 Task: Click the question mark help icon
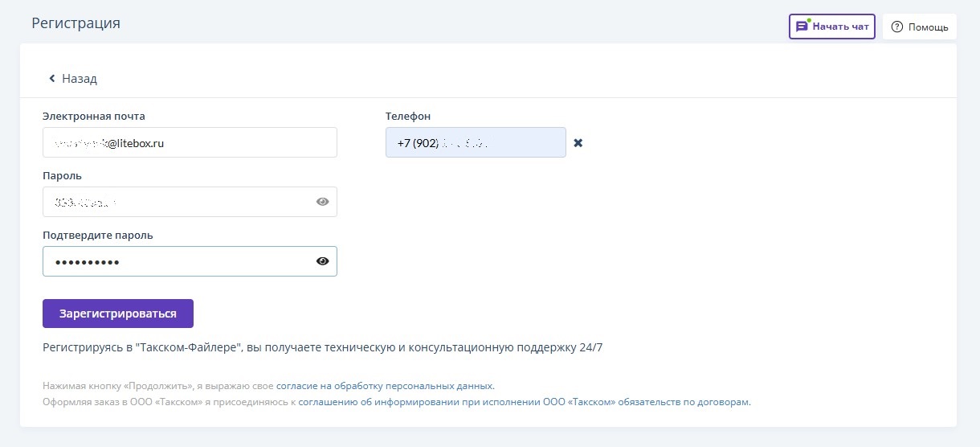(897, 27)
